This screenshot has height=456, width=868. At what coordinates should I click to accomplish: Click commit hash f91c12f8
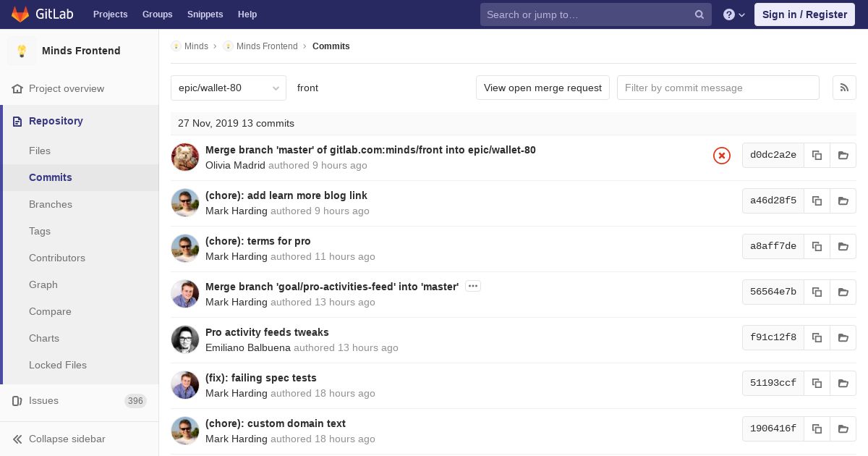click(x=773, y=337)
